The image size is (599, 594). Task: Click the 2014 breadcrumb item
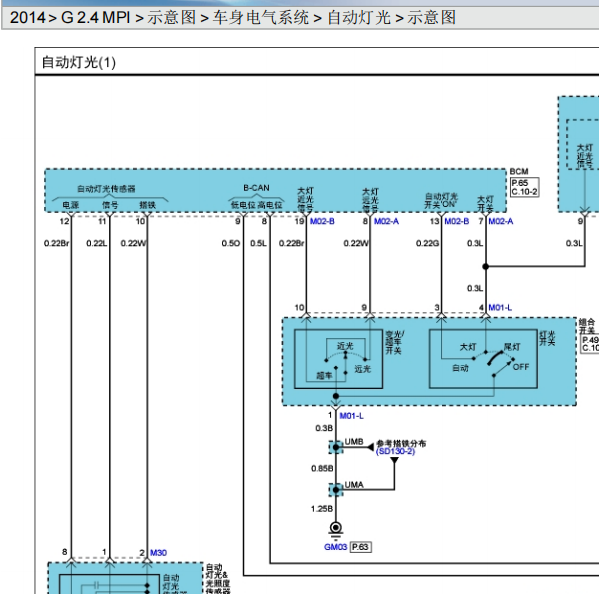tap(27, 18)
